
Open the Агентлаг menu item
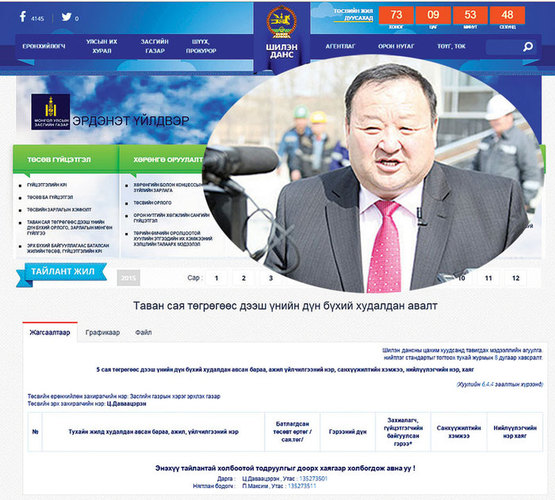[340, 46]
